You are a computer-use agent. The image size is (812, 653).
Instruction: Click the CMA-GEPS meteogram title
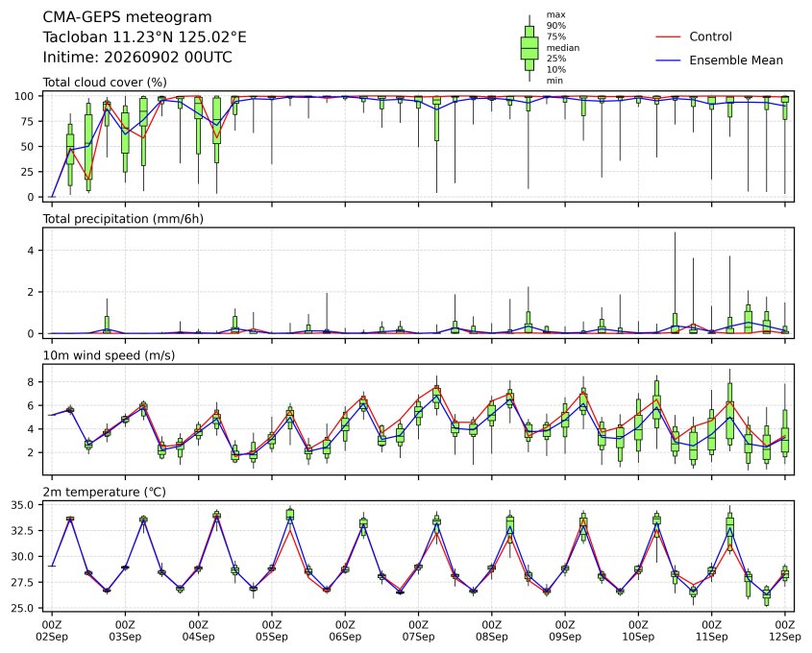pos(128,17)
